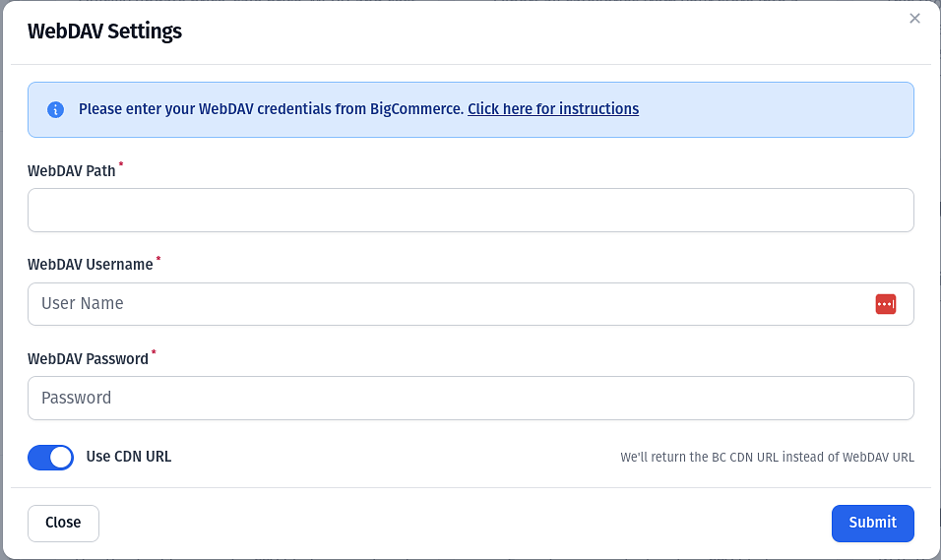Select the Password input field
Viewport: 941px width, 560px height.
pos(470,398)
